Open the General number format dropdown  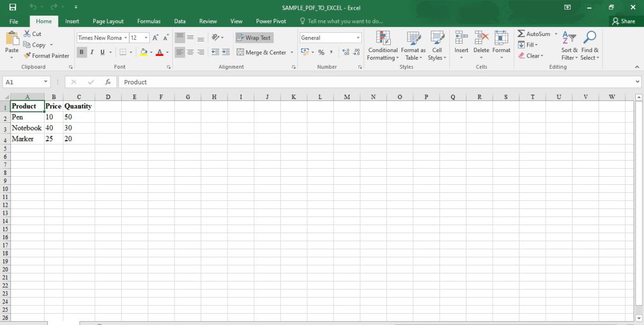point(358,38)
